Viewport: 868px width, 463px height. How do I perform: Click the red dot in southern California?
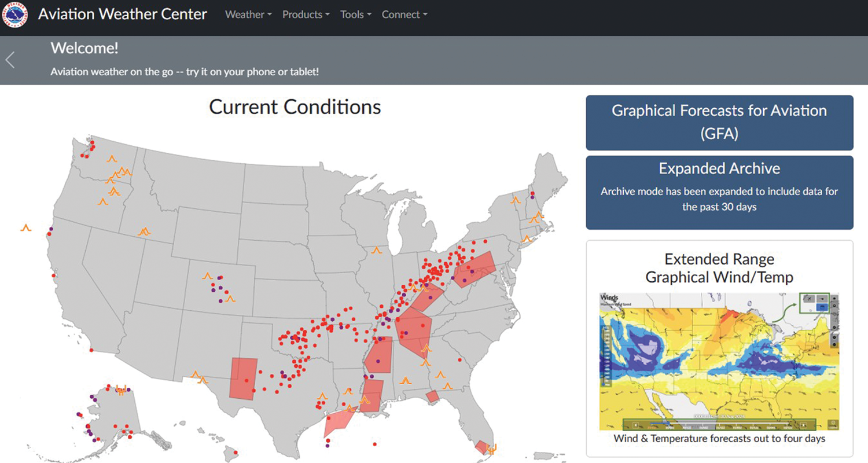click(x=91, y=350)
